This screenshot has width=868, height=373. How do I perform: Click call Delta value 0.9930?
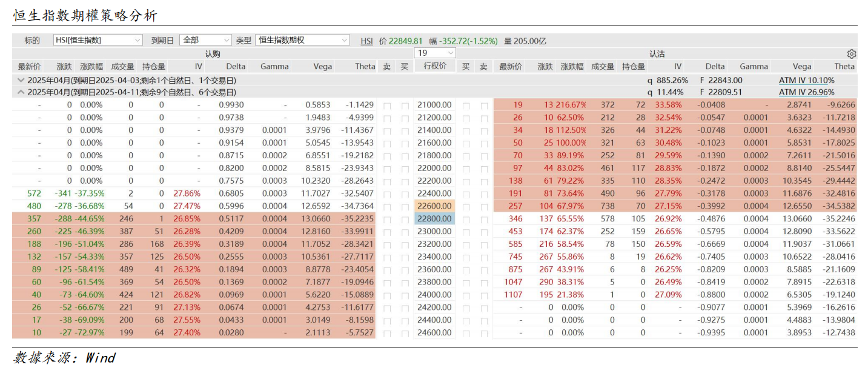click(x=231, y=105)
